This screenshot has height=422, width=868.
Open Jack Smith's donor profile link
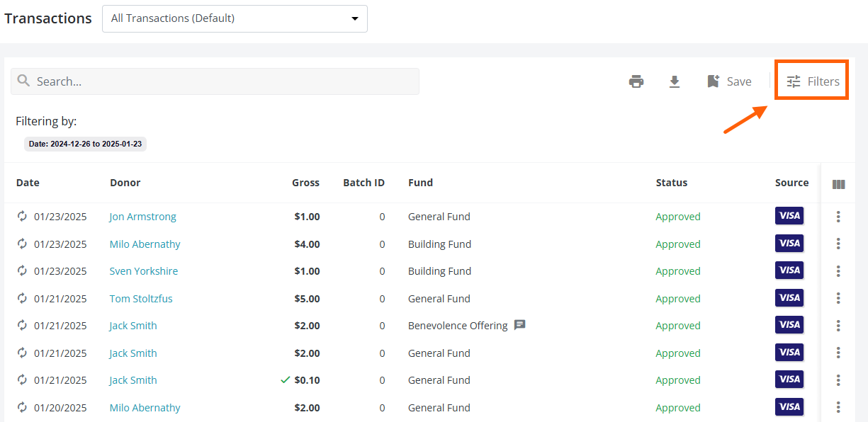coord(133,325)
